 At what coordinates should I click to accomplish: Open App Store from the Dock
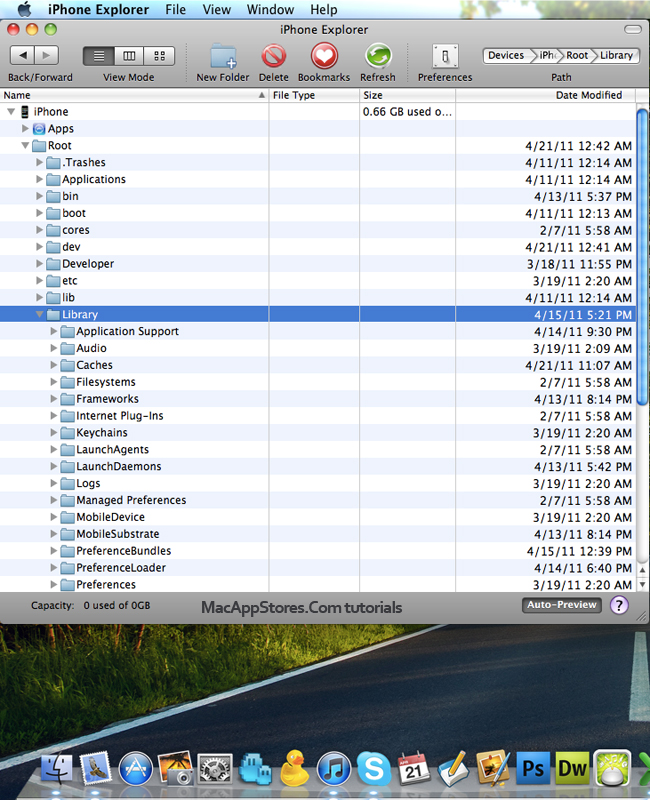[135, 768]
